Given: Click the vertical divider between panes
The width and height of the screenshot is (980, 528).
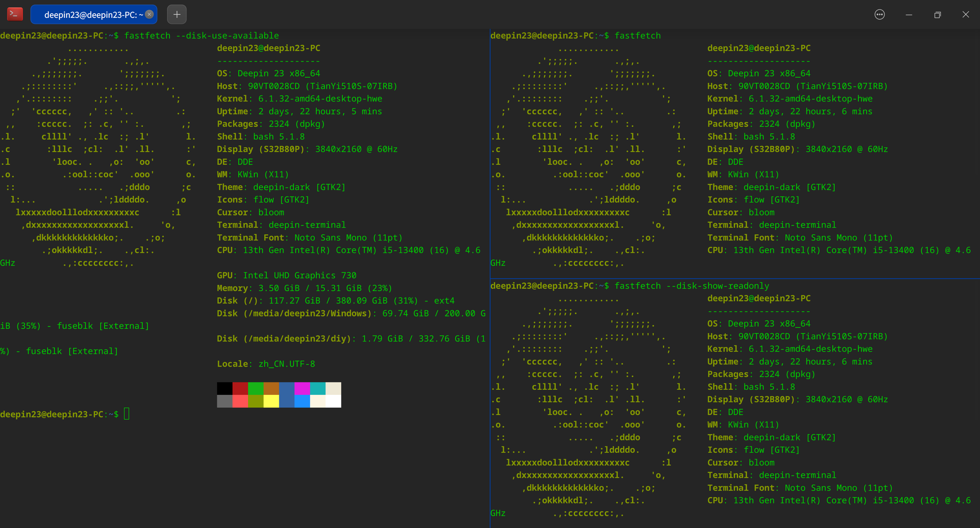Looking at the screenshot, I should (x=490, y=152).
